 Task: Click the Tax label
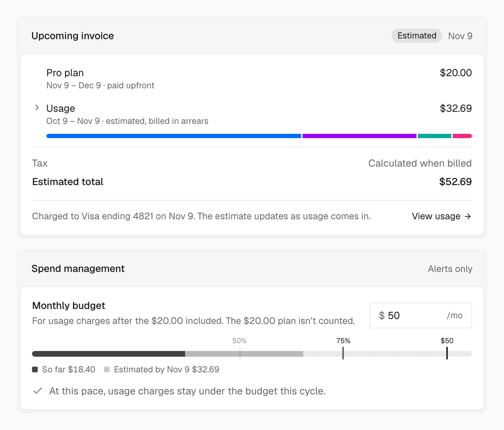coord(40,163)
